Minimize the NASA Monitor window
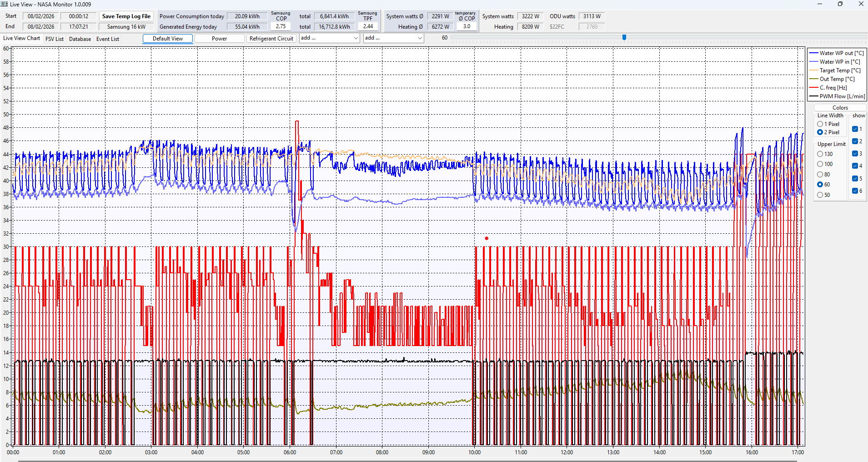Viewport: 868px width, 462px height. coord(820,4)
